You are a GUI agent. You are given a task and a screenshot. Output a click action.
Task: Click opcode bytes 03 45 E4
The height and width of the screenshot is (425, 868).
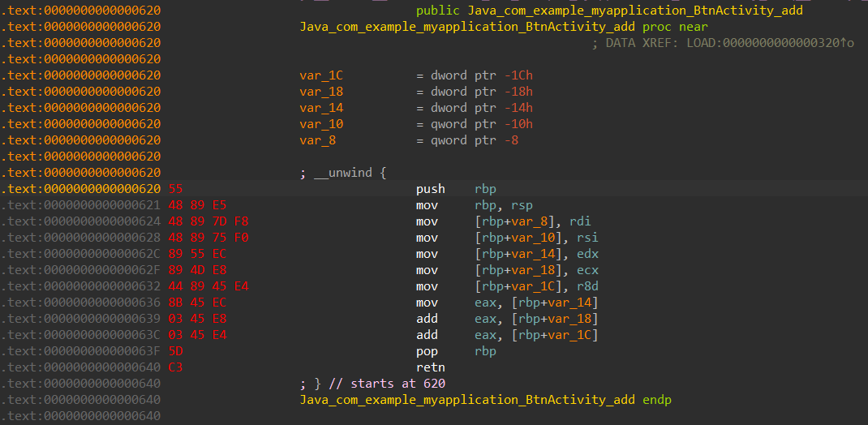197,335
